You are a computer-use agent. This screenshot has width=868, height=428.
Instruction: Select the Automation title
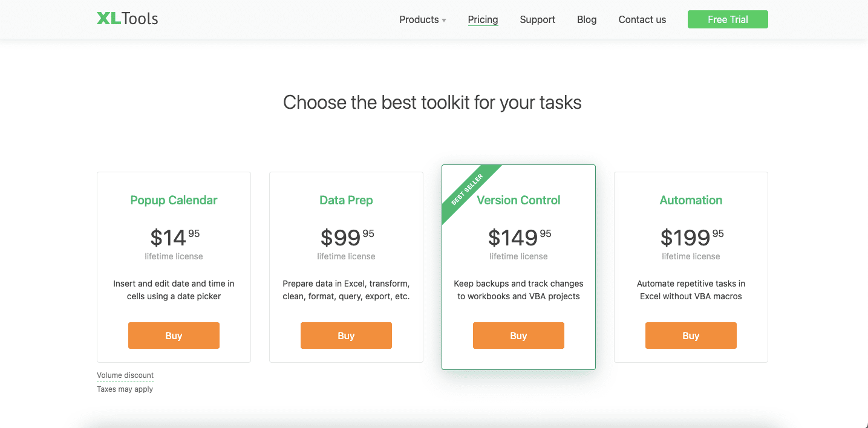click(x=691, y=200)
